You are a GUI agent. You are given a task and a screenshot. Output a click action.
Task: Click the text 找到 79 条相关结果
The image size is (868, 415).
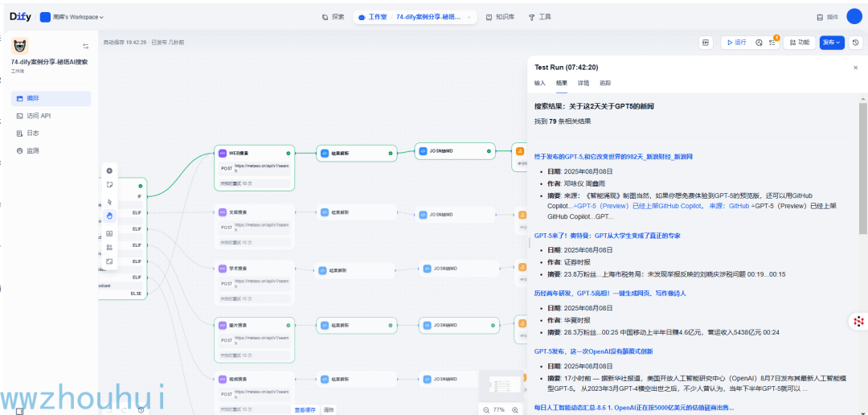point(563,121)
